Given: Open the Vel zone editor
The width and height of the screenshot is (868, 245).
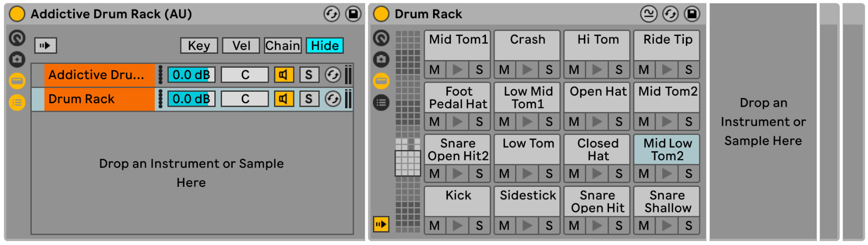Looking at the screenshot, I should click(241, 46).
